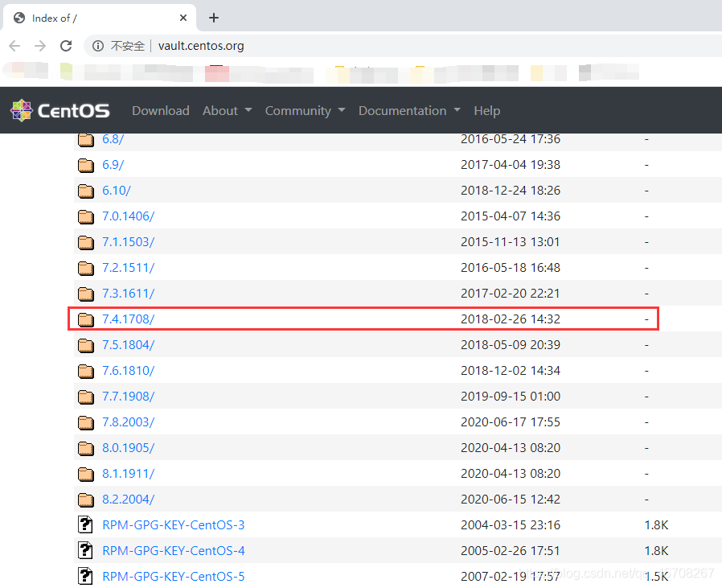This screenshot has width=722, height=588.
Task: Expand the Community dropdown menu
Action: click(305, 110)
